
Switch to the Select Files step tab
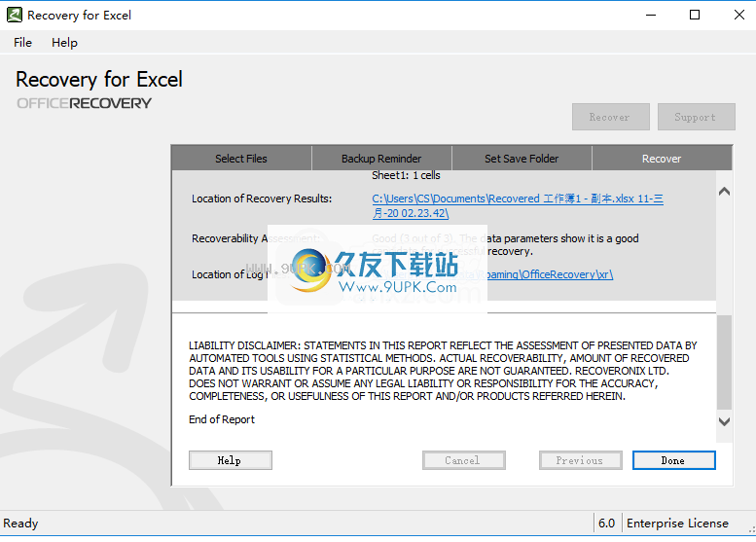[x=241, y=159]
